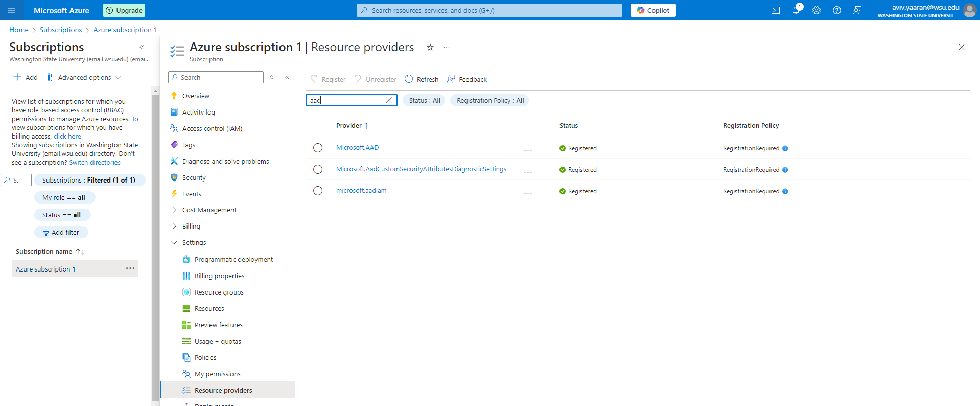Screen dimensions: 980x406
Task: Expand the Billing section
Action: pos(174,226)
